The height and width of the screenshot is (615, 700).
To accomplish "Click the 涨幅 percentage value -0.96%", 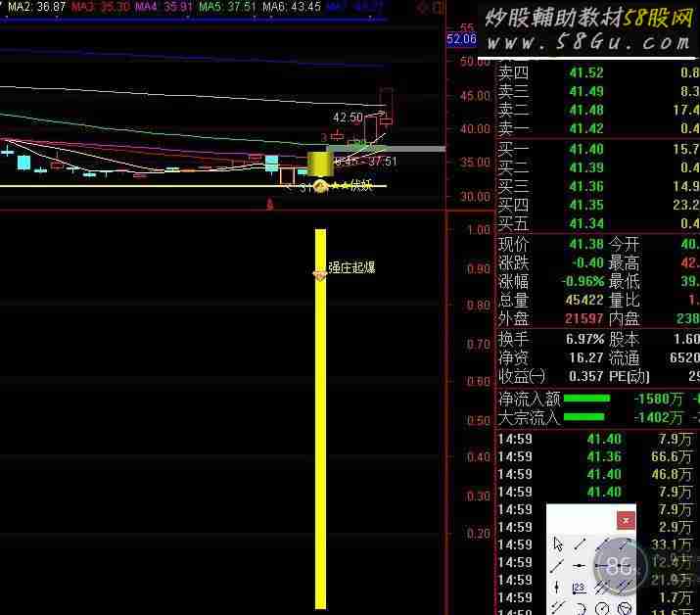I will (583, 281).
